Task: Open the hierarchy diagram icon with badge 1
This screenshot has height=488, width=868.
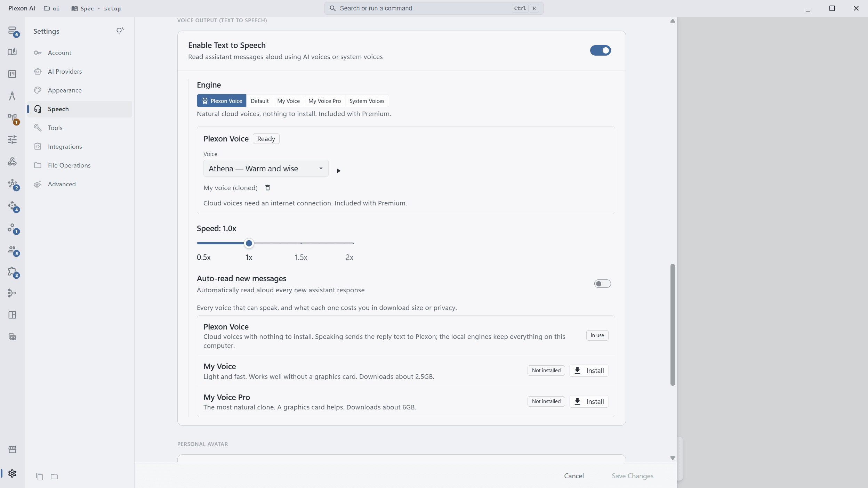Action: click(13, 118)
